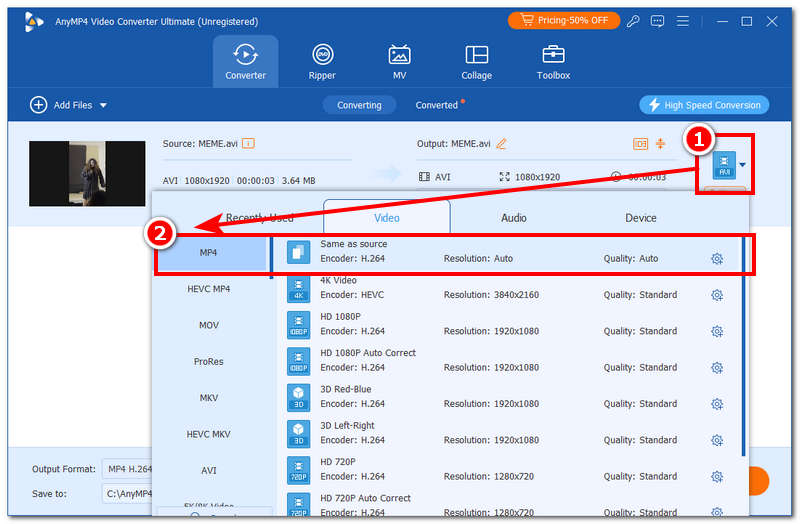Switch to the Device format tab
This screenshot has height=524, width=800.
click(x=641, y=217)
